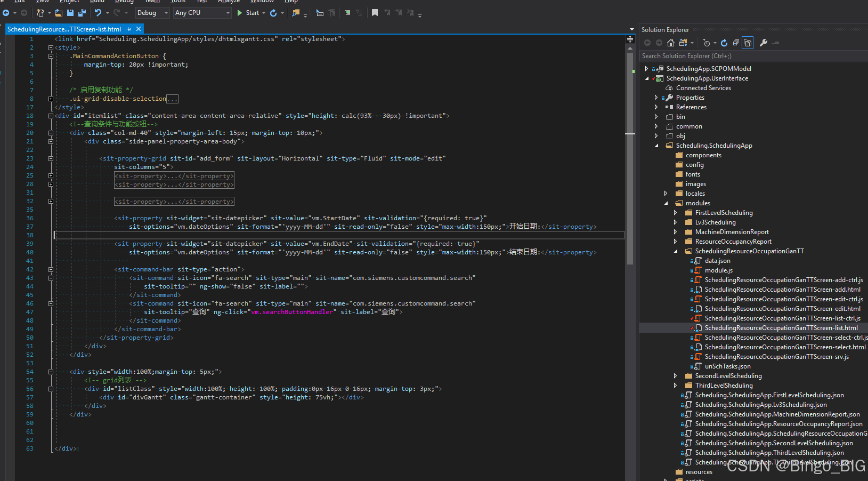Open Properties with the wrench icon
Image resolution: width=868 pixels, height=481 pixels.
click(764, 43)
